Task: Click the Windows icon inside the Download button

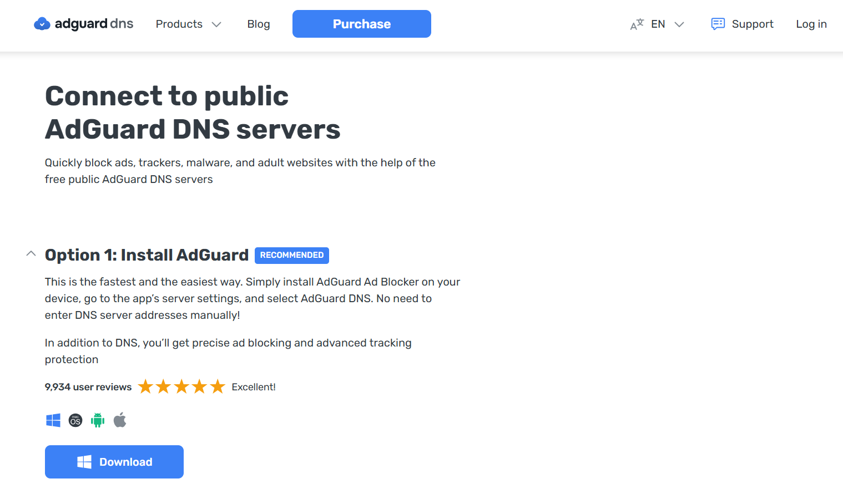Action: [85, 461]
